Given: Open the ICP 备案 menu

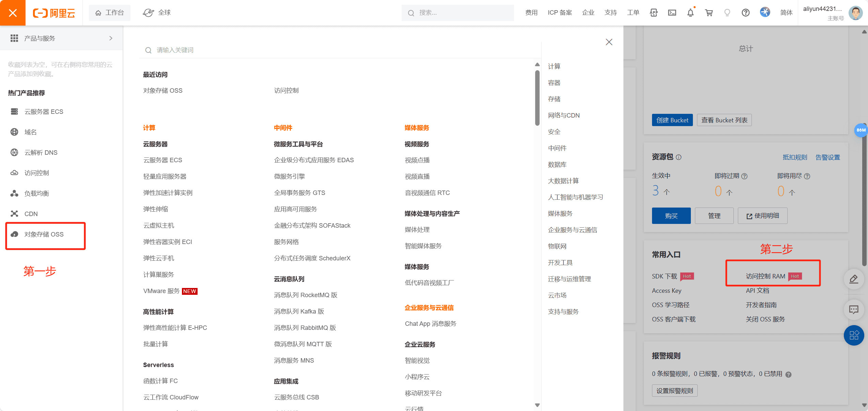Looking at the screenshot, I should [560, 13].
